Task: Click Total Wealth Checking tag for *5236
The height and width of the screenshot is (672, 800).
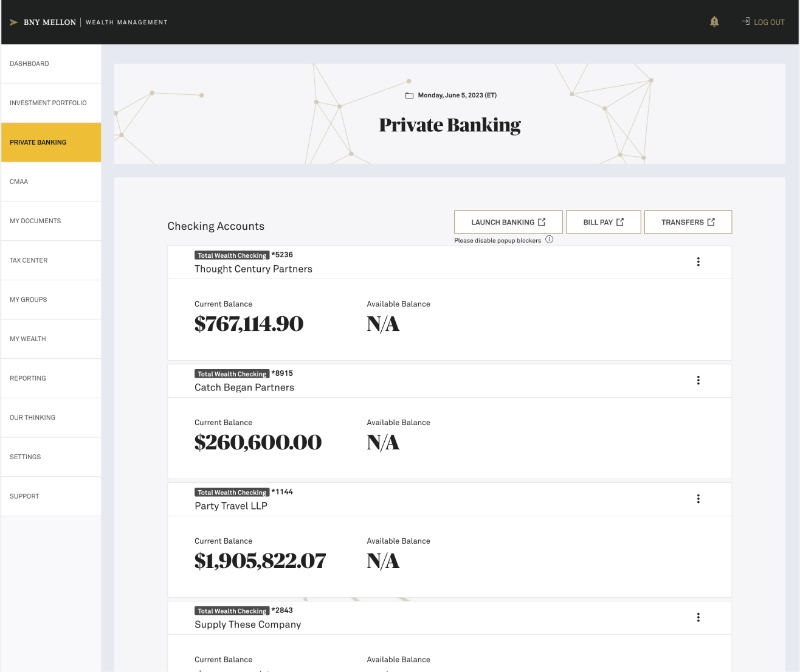Action: pyautogui.click(x=232, y=255)
